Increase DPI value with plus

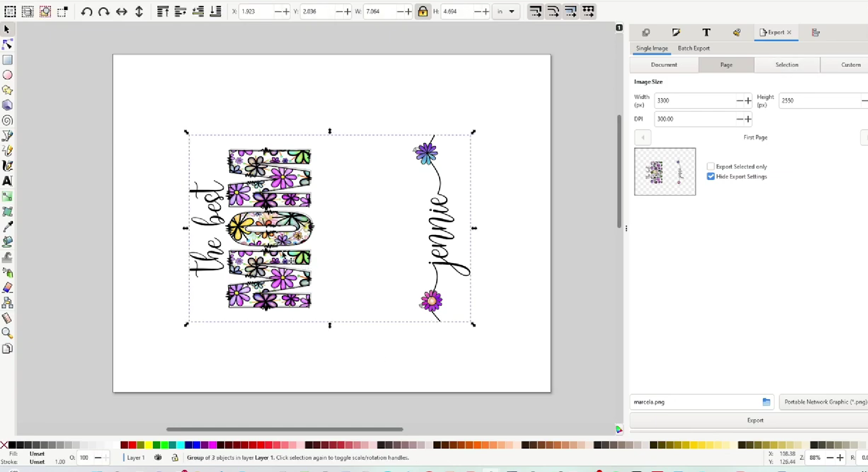[x=748, y=119]
